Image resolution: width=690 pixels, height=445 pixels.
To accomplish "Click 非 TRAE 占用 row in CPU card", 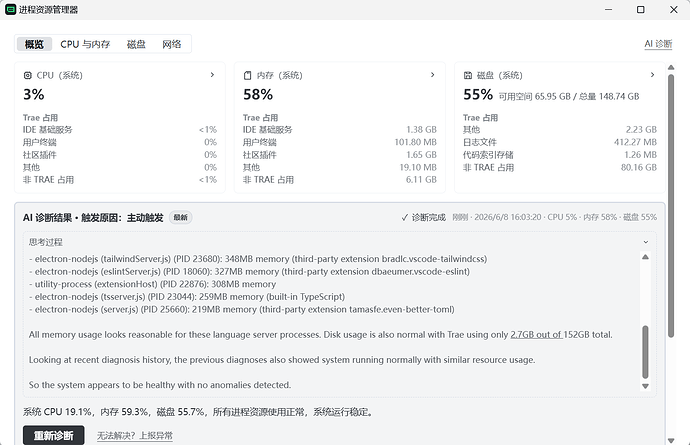I will (120, 180).
